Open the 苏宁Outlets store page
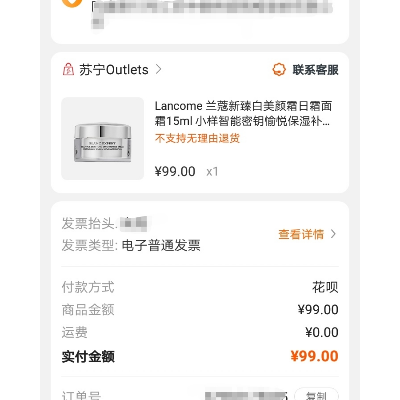The width and height of the screenshot is (400, 400). pos(114,70)
